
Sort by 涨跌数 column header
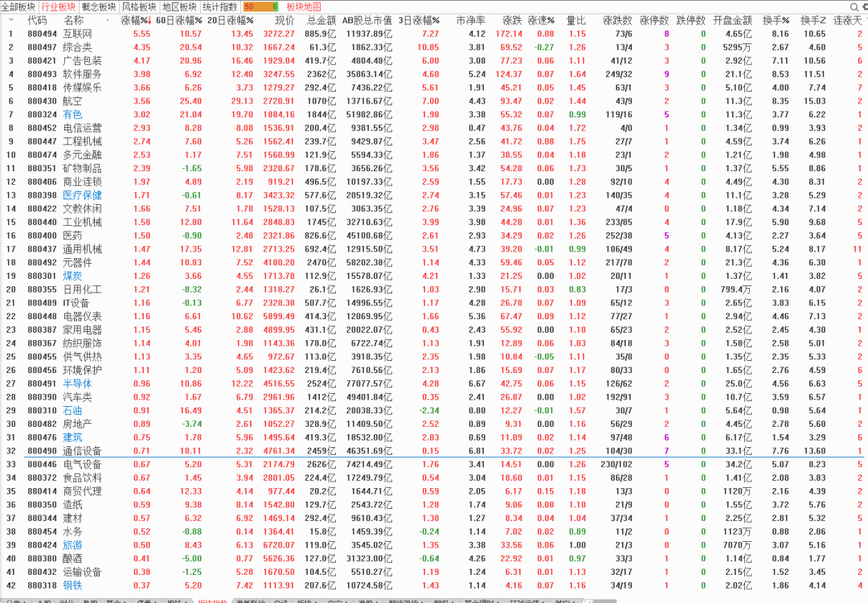click(617, 20)
